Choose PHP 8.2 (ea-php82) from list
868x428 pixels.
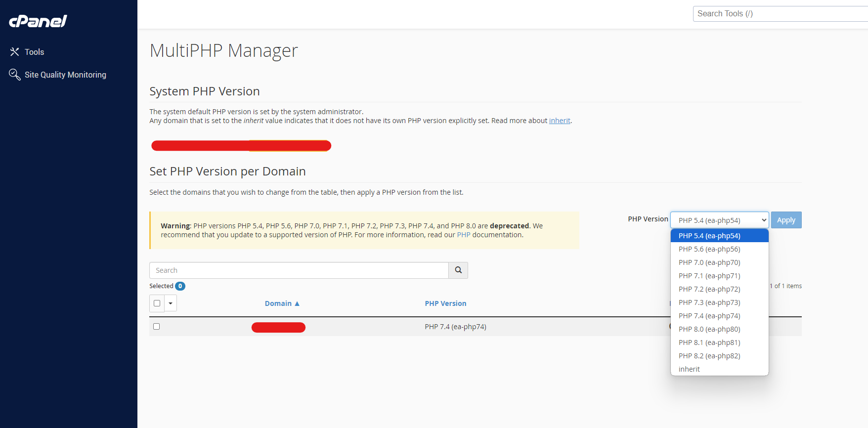tap(709, 356)
